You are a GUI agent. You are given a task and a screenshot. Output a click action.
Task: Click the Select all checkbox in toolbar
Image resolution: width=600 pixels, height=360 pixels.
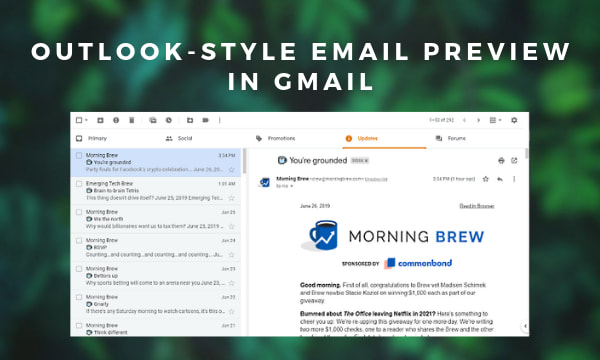79,120
